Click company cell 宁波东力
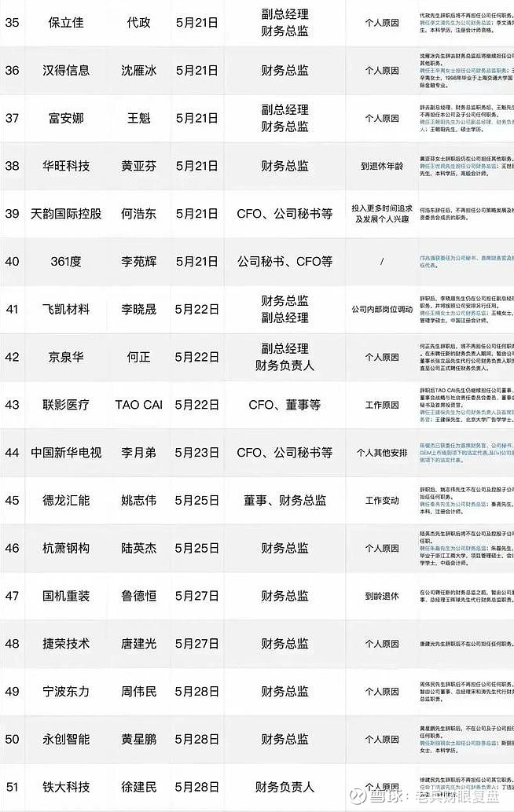 (66, 691)
